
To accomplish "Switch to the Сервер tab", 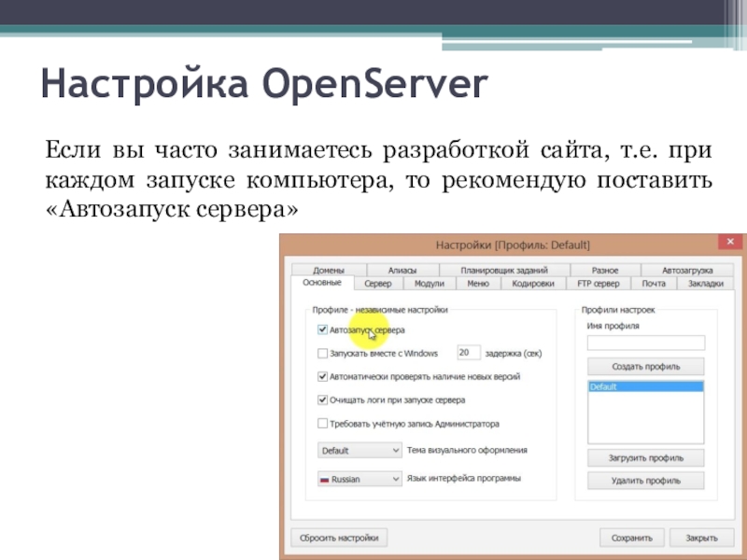I will pos(378,284).
